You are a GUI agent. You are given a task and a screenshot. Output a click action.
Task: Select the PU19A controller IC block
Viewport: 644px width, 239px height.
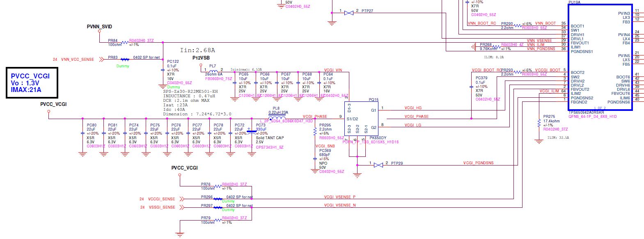pos(600,57)
